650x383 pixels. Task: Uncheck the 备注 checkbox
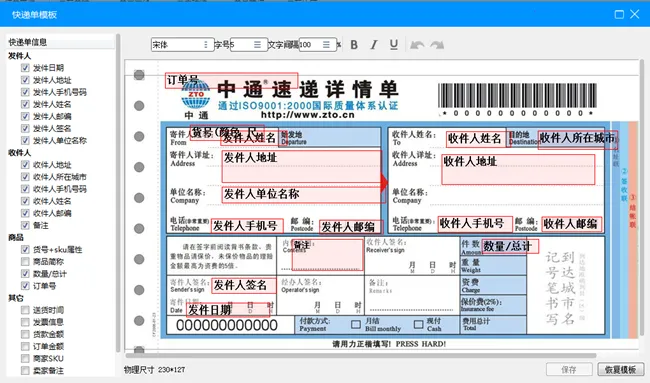tap(25, 225)
